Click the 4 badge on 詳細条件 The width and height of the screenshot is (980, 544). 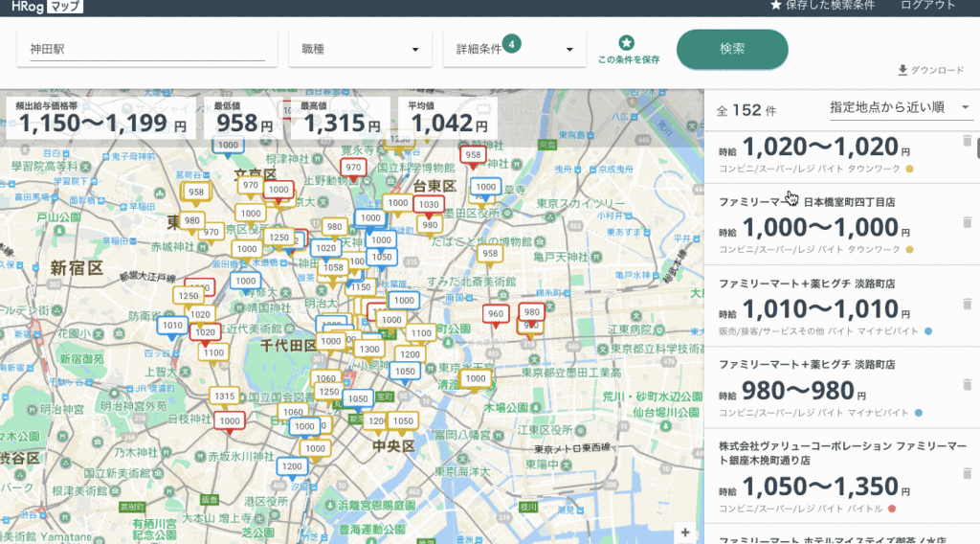point(511,44)
